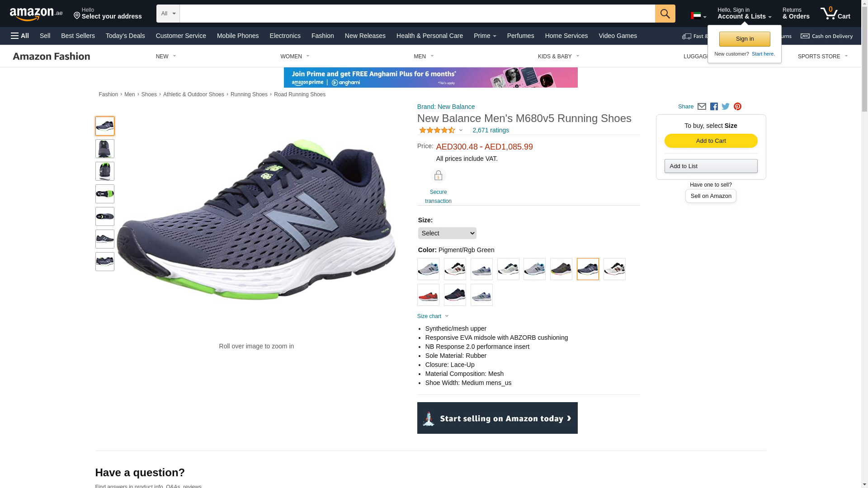Viewport: 868px width, 488px height.
Task: Open the Size select dropdown
Action: pos(447,233)
